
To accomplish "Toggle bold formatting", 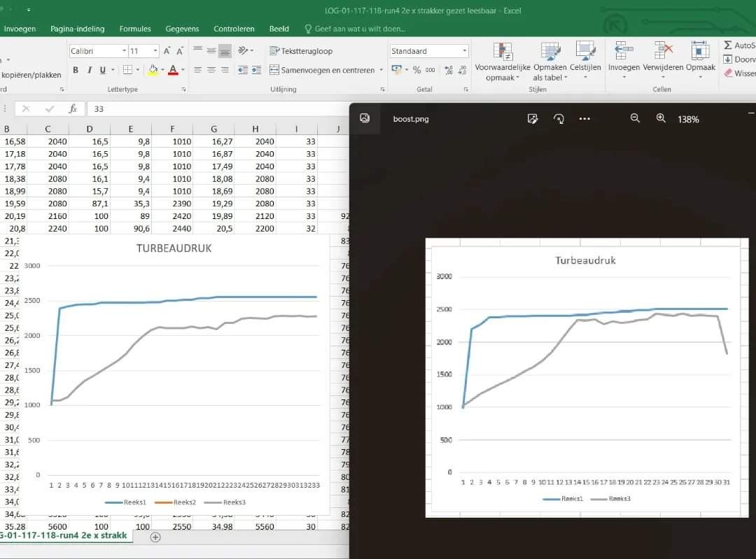I will (76, 70).
